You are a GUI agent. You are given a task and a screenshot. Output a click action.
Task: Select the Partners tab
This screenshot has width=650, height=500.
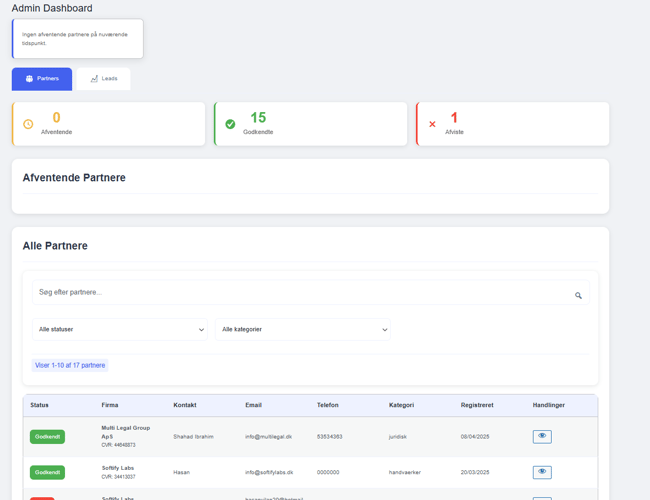point(42,79)
